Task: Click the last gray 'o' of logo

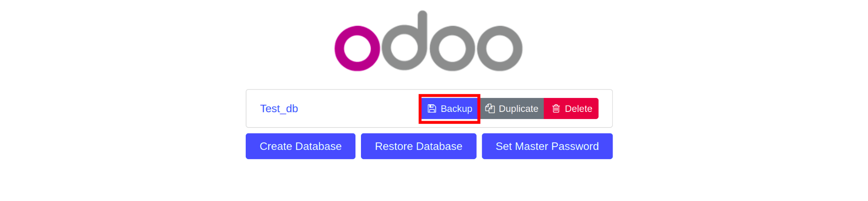Action: [x=499, y=48]
